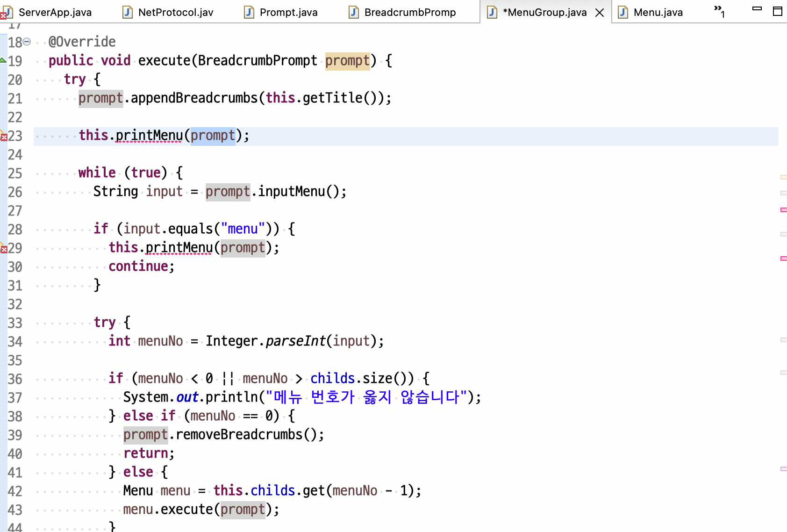The height and width of the screenshot is (532, 787).
Task: Click inputMenu on line 26
Action: [292, 192]
